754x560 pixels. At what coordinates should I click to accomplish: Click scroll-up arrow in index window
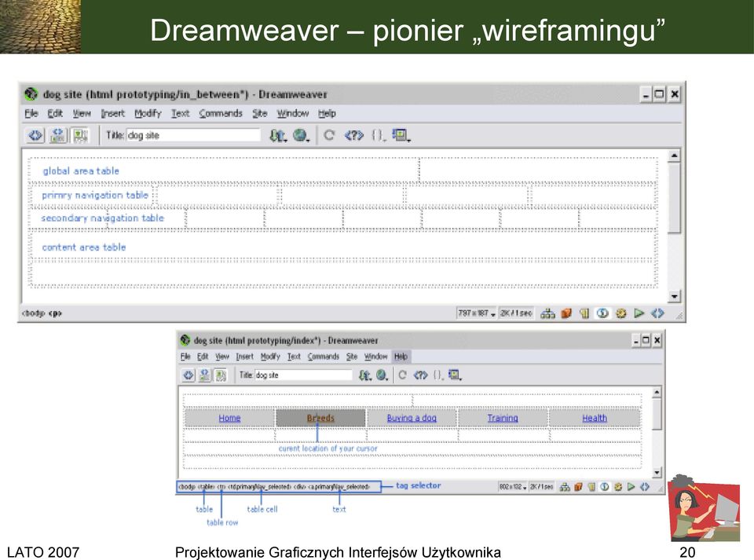coord(657,393)
